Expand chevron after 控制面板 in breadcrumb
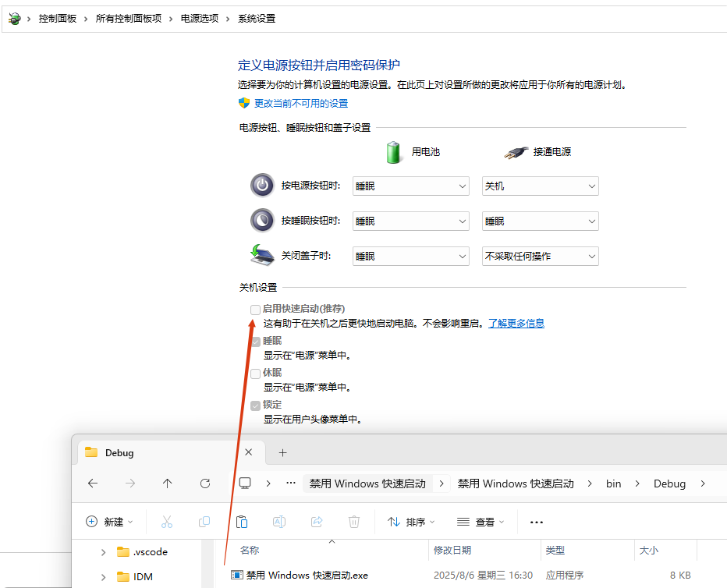The image size is (727, 588). tap(86, 19)
